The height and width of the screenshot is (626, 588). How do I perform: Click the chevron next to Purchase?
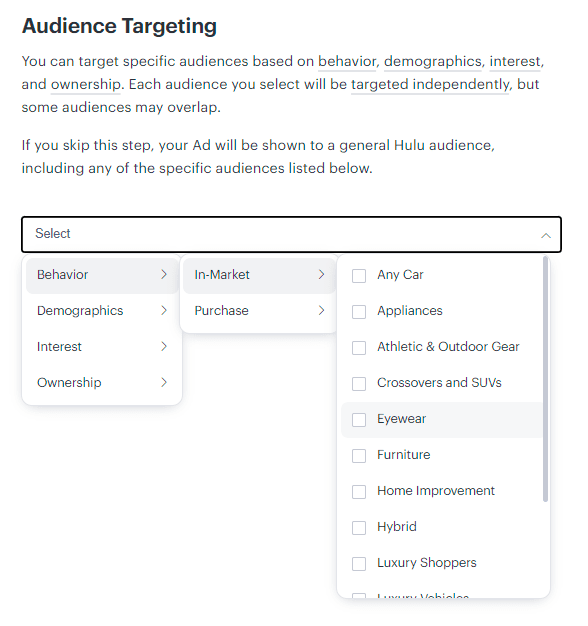321,310
